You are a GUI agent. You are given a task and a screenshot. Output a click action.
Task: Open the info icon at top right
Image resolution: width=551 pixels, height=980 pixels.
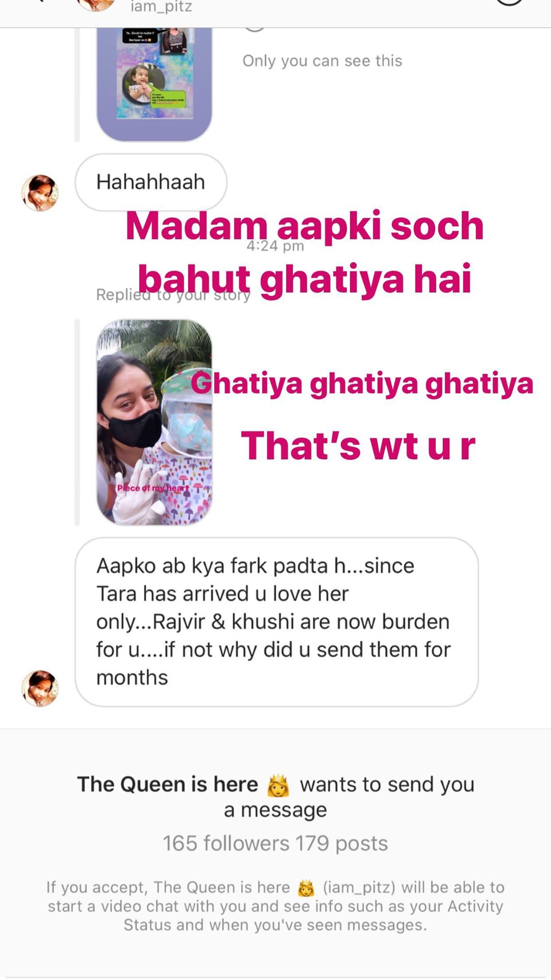point(510,3)
